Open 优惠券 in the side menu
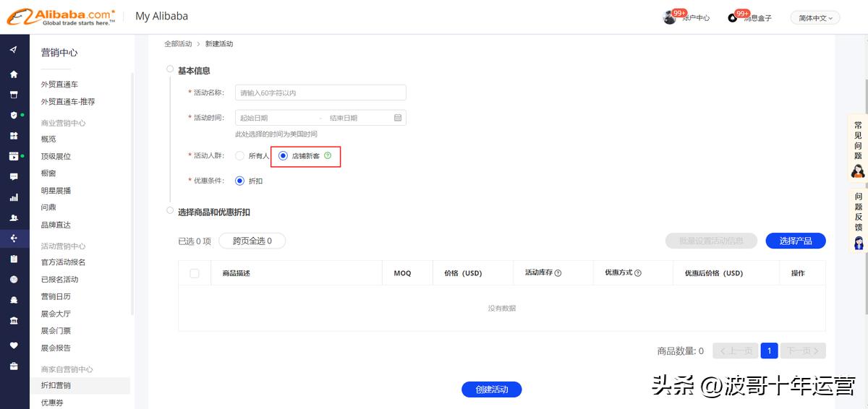This screenshot has height=409, width=868. [x=52, y=402]
